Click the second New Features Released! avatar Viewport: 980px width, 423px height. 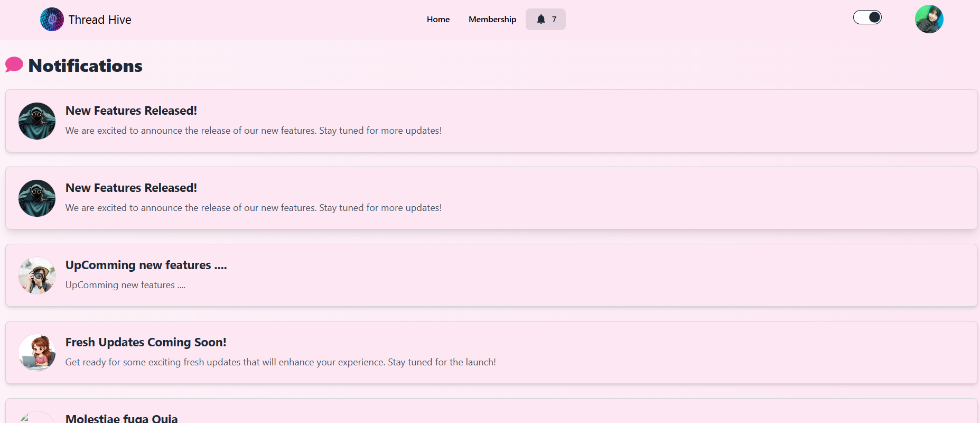tap(37, 198)
